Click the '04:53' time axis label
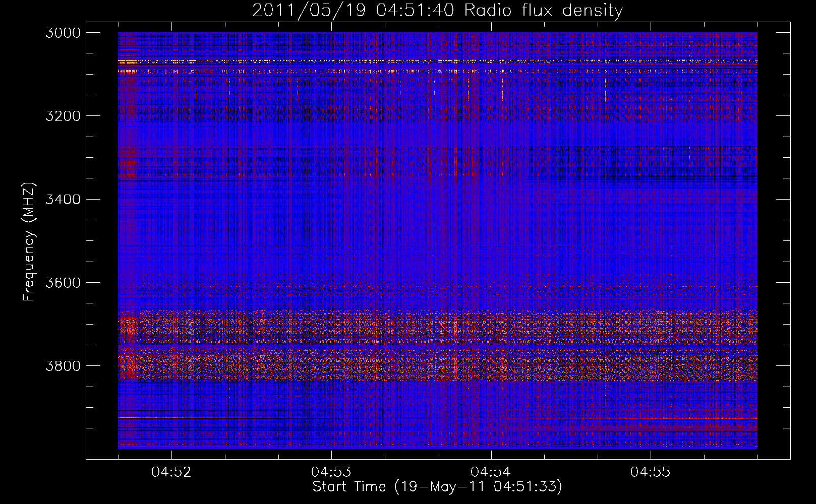 [x=331, y=472]
